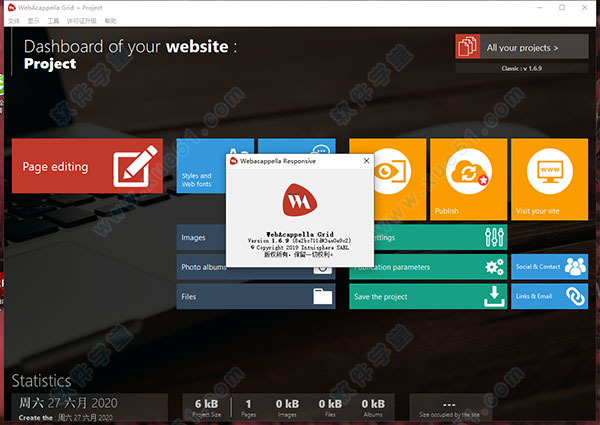This screenshot has height=425, width=600.
Task: Click the people icon on Social & Contact
Action: coord(575,266)
